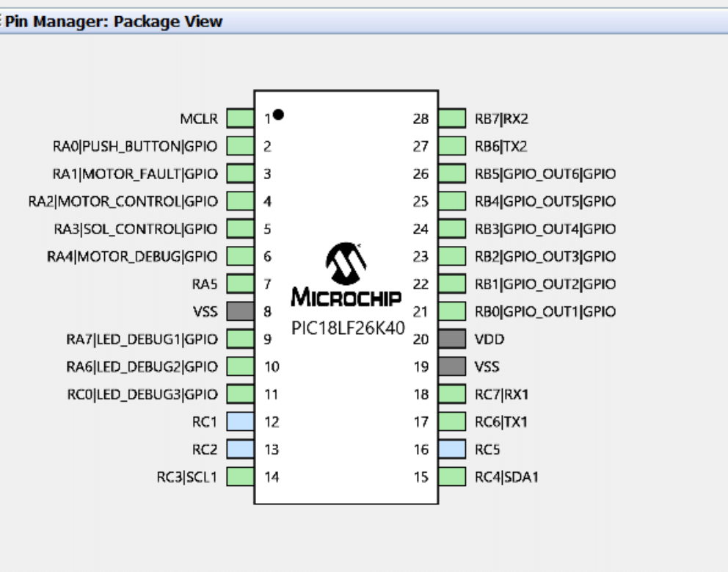728x572 pixels.
Task: Click pin 25 RB4 GPIO_OUT5 box
Action: pyautogui.click(x=452, y=201)
